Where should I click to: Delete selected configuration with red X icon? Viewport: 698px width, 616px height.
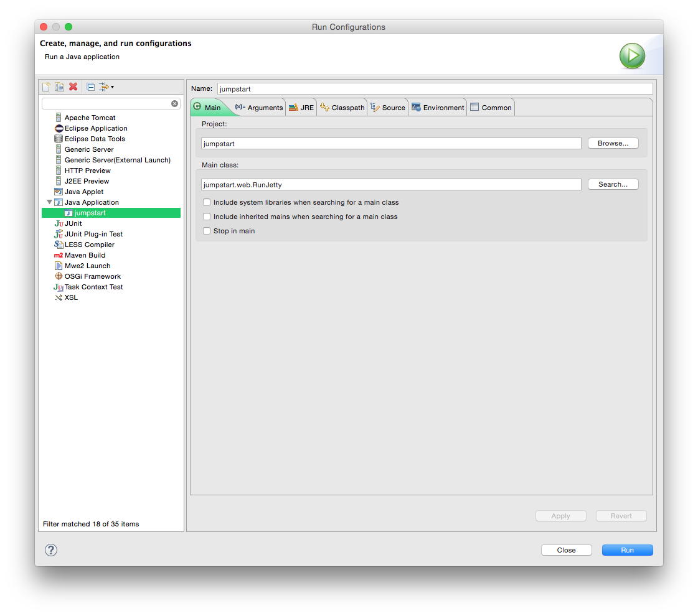[73, 86]
